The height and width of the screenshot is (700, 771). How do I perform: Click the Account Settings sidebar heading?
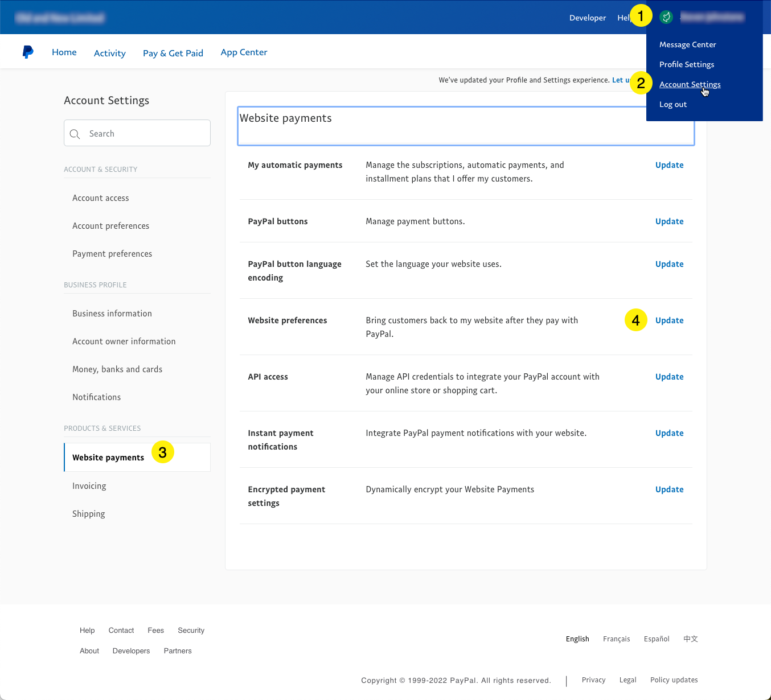click(x=106, y=101)
